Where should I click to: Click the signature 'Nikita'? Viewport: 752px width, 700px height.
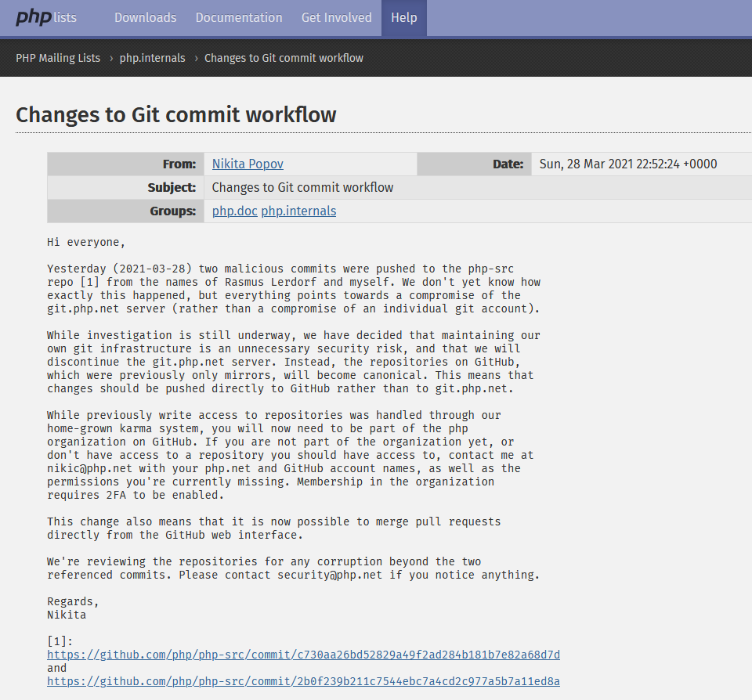(67, 615)
